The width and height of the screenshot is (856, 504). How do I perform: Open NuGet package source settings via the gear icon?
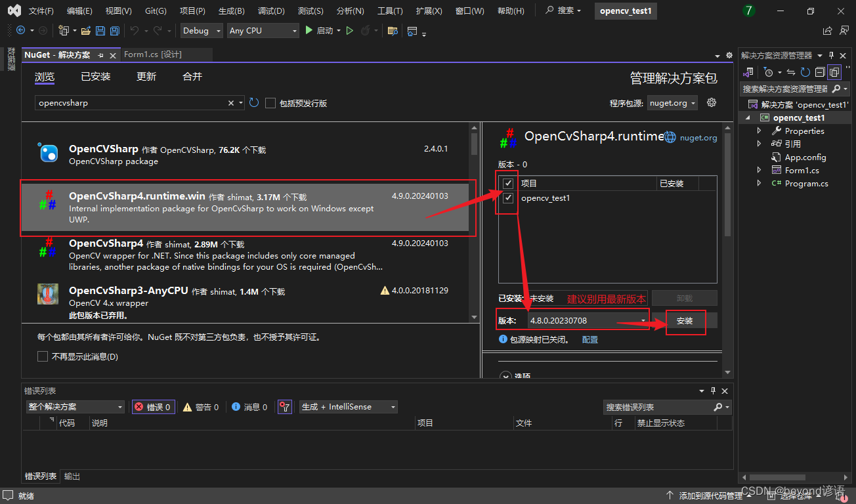tap(712, 102)
